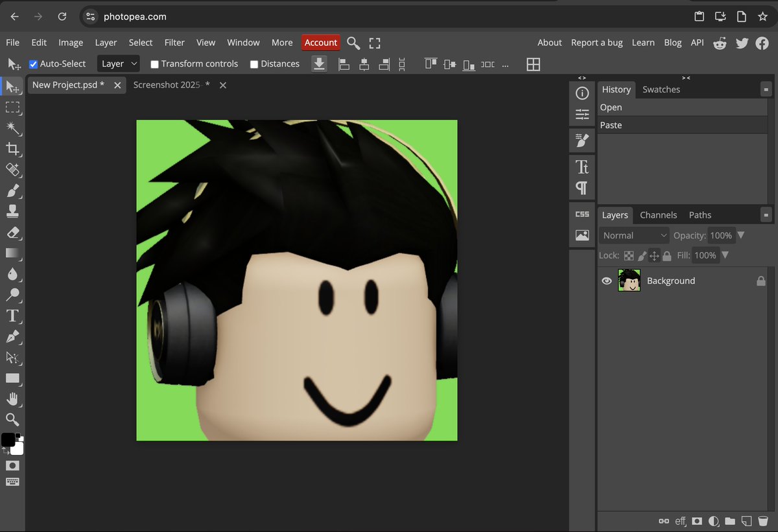Delete layer with the trash icon

[762, 520]
